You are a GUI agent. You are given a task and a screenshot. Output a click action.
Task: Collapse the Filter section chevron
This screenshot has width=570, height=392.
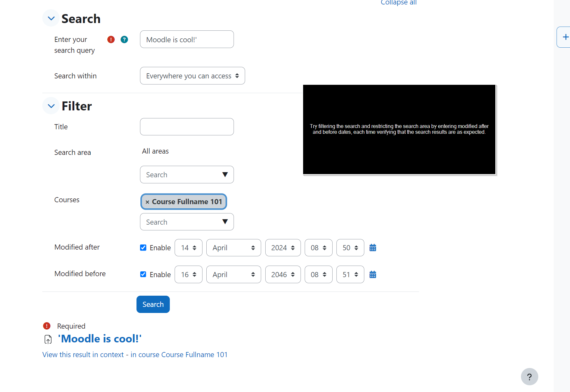51,106
